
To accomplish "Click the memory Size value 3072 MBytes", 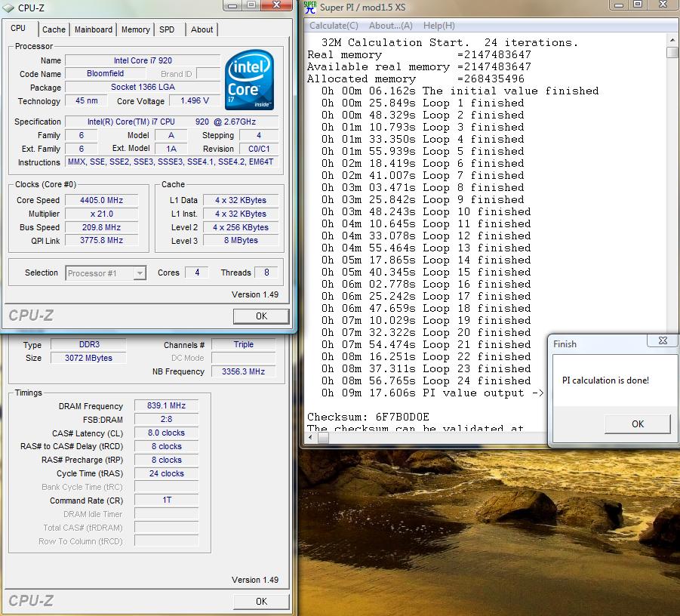I will [x=89, y=358].
